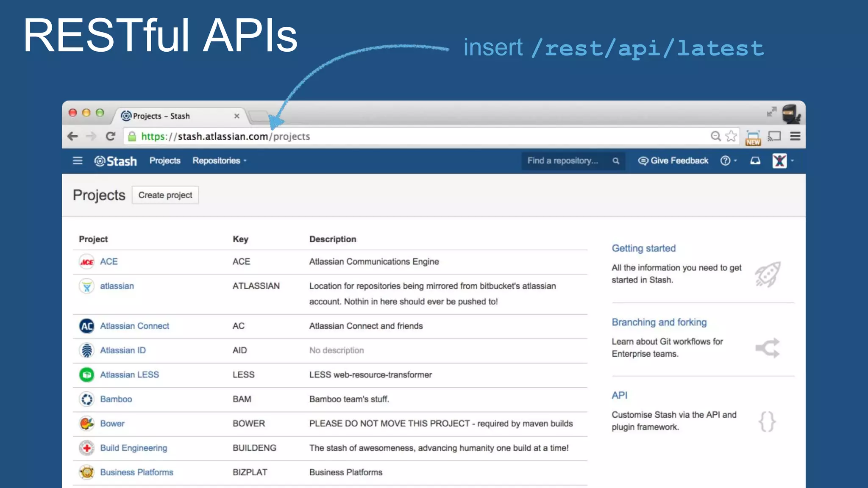
Task: Open the Bamboo project link
Action: 116,399
